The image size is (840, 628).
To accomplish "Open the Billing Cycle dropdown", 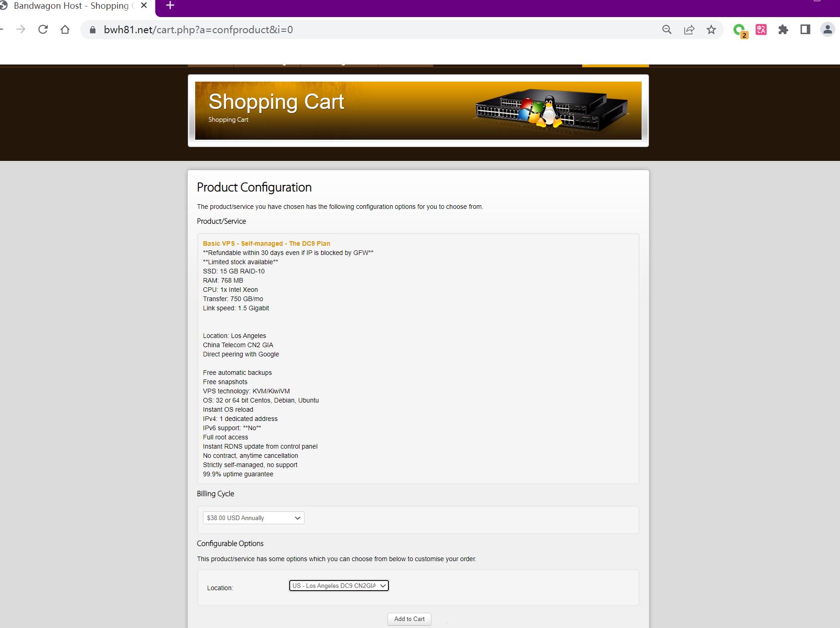I will [x=253, y=518].
